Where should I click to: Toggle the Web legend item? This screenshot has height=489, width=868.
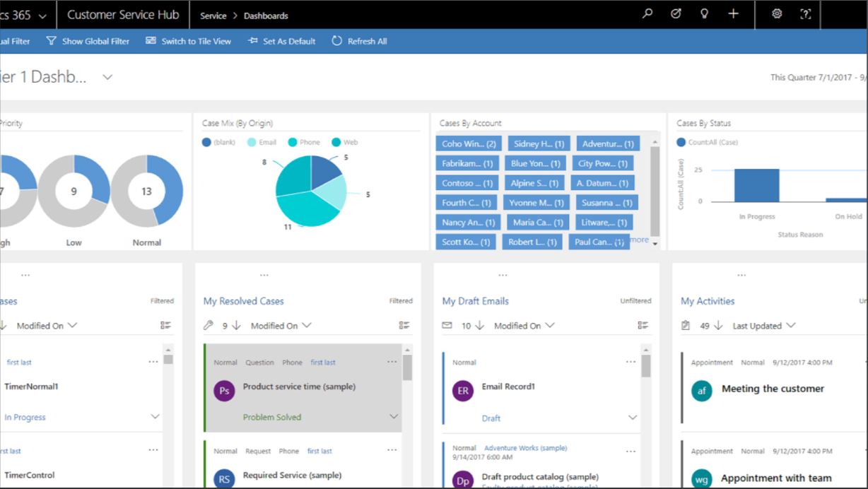(345, 142)
